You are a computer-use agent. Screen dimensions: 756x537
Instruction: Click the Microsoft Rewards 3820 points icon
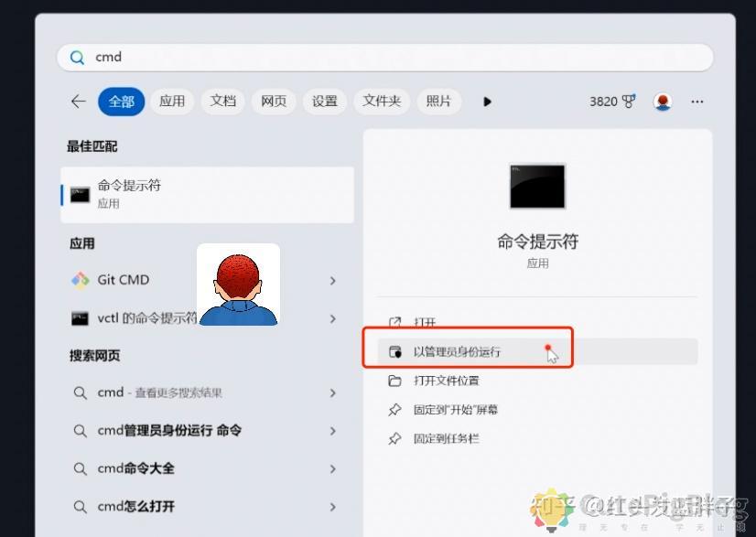pos(610,102)
